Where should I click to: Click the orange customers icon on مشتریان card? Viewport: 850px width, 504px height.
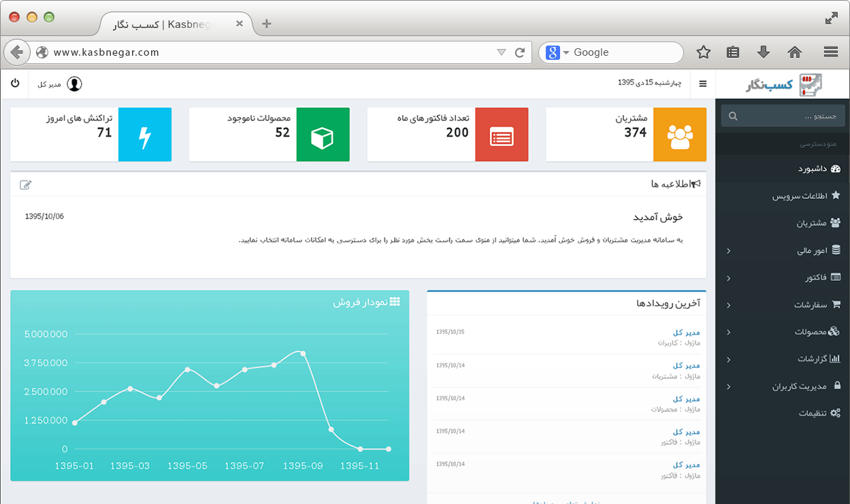[681, 134]
